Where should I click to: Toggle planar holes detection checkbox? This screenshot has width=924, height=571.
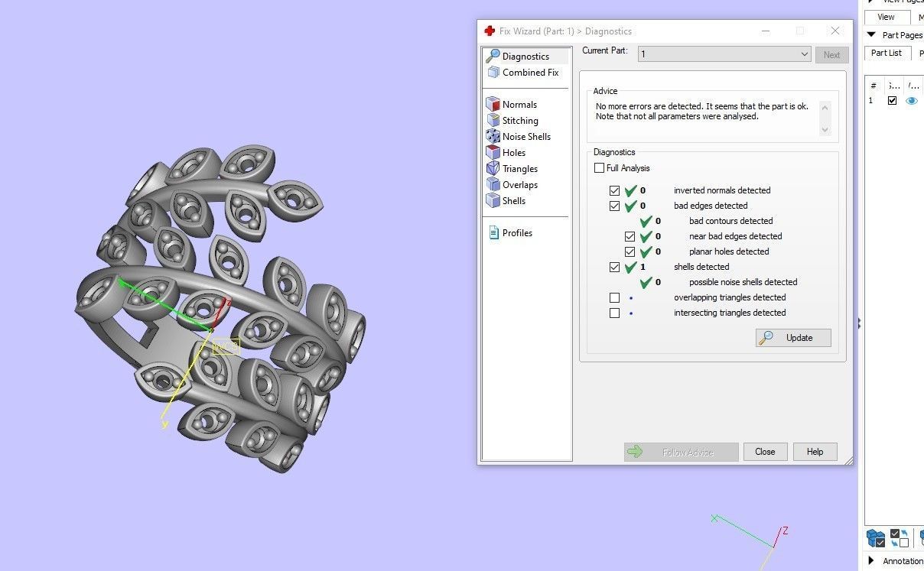[630, 251]
